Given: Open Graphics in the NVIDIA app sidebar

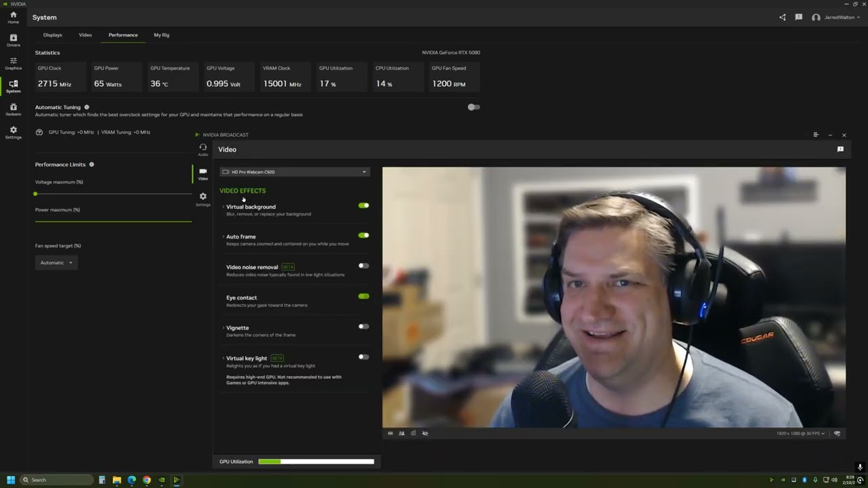Looking at the screenshot, I should point(13,64).
